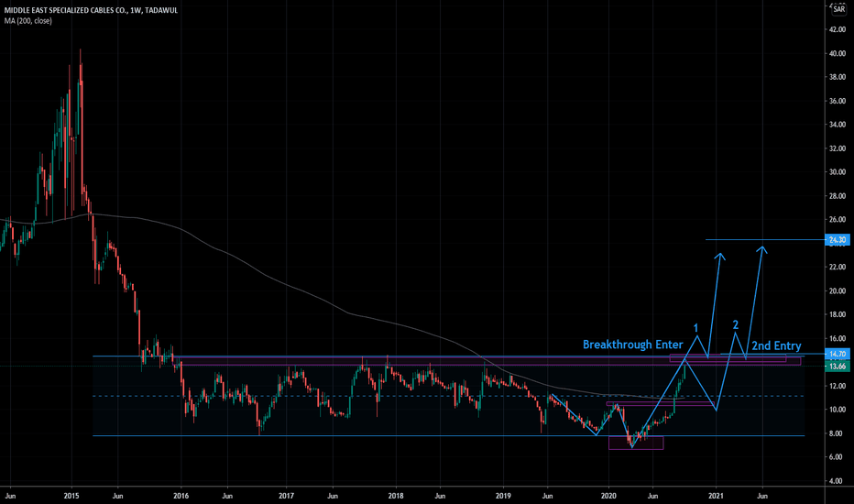Click the 2021 label on time axis
The width and height of the screenshot is (854, 504).
[x=716, y=496]
